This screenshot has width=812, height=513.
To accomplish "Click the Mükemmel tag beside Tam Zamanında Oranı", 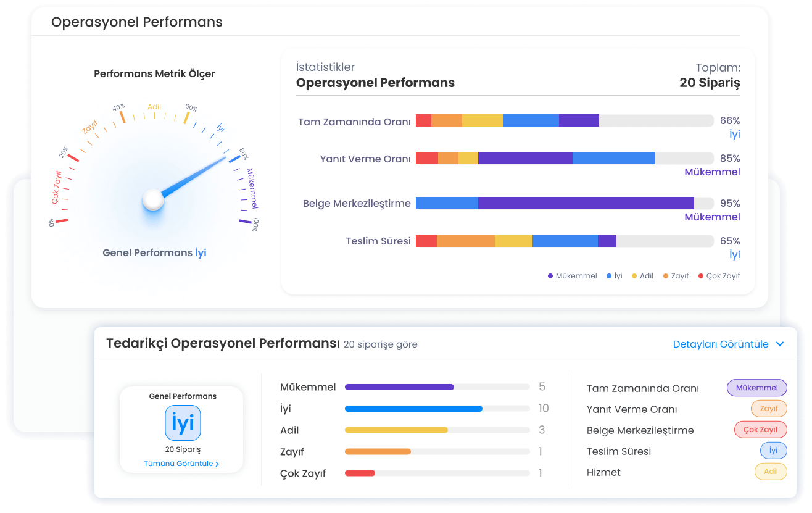I will tap(757, 388).
